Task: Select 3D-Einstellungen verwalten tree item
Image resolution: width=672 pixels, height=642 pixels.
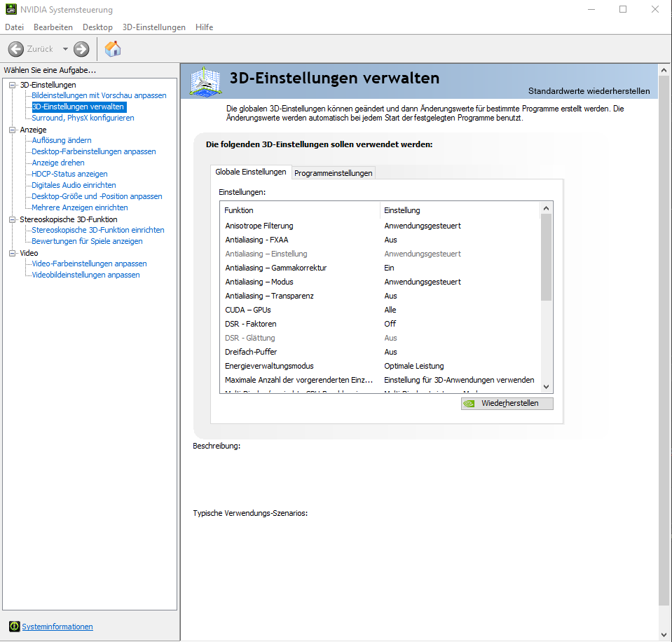Action: tap(79, 107)
